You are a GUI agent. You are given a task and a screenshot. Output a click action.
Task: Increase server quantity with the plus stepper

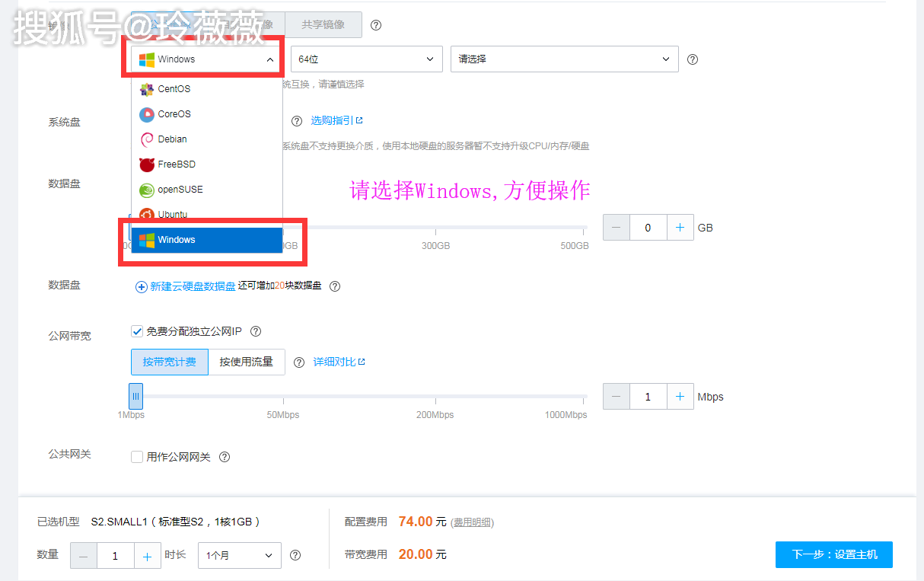(x=148, y=554)
